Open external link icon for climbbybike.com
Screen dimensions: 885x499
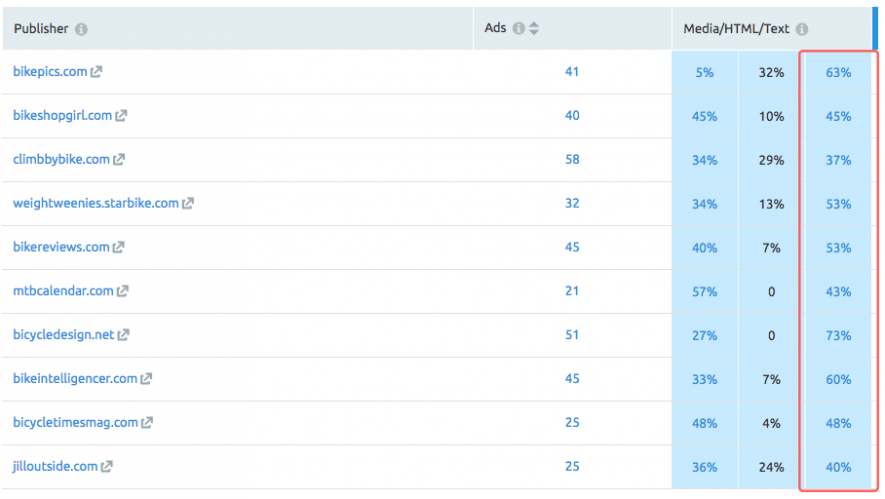pyautogui.click(x=119, y=160)
